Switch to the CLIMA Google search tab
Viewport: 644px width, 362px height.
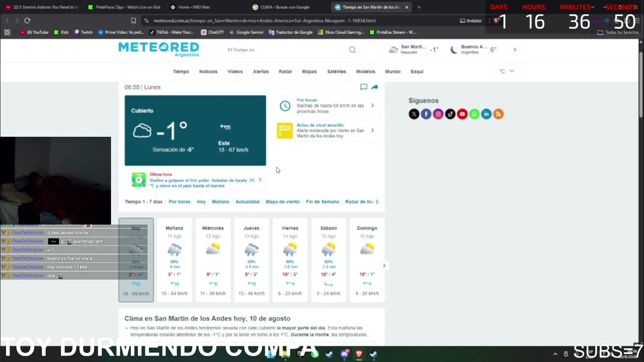pos(285,7)
